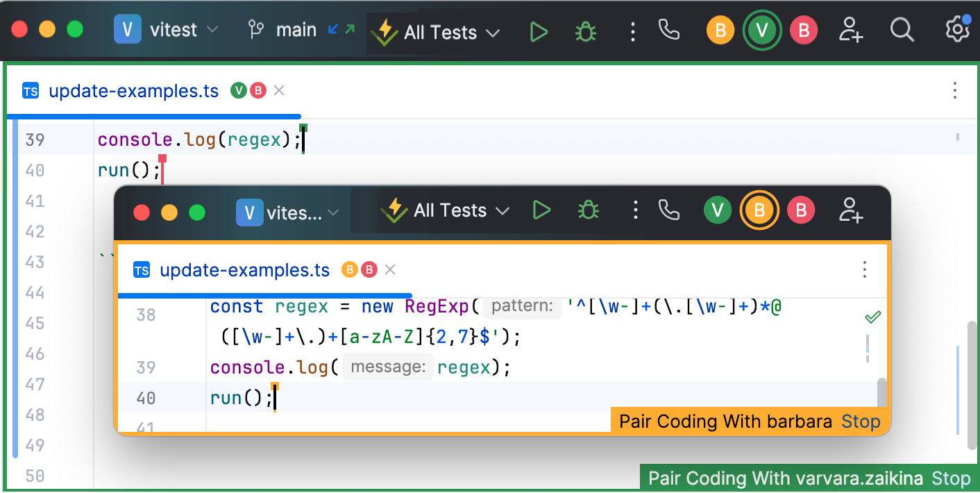Select barbara's orange avatar in the inner window

[759, 210]
